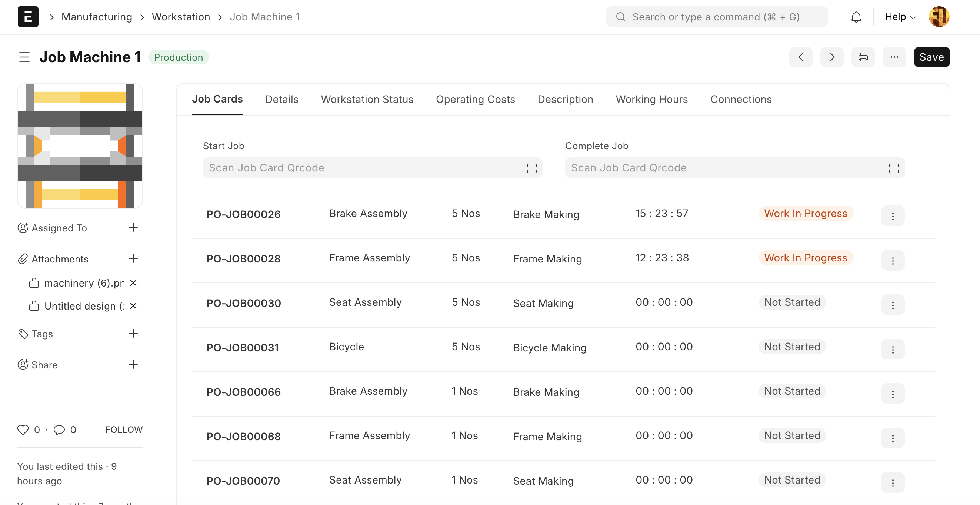Click the print icon in toolbar
Image resolution: width=980 pixels, height=505 pixels.
pyautogui.click(x=863, y=57)
